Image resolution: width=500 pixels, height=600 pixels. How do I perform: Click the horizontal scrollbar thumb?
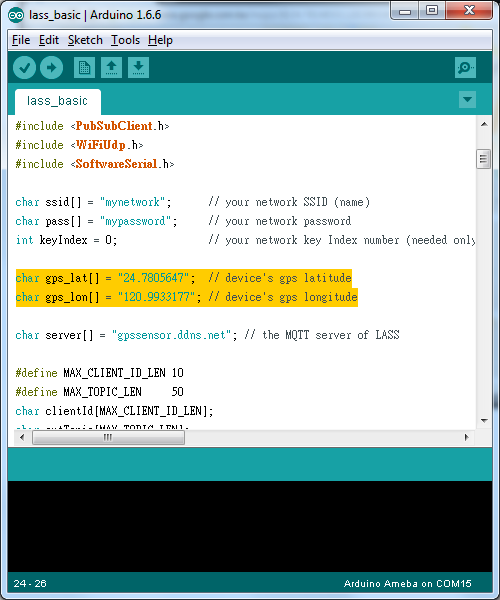[x=108, y=437]
